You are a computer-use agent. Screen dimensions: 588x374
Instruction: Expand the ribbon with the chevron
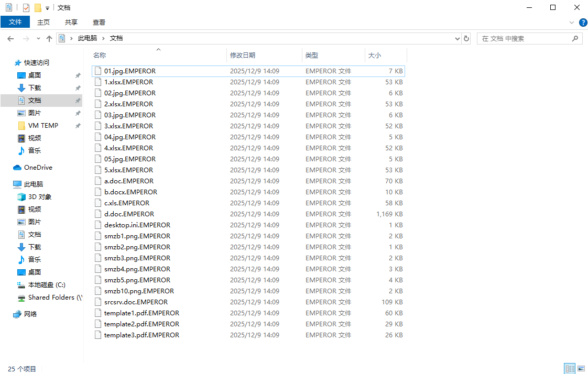(572, 23)
